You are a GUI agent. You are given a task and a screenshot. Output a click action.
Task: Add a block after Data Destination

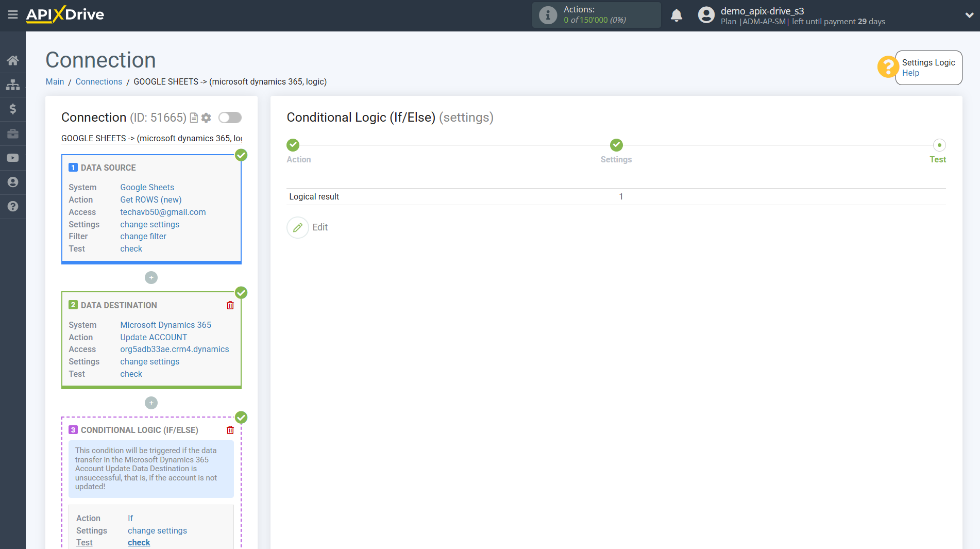[151, 403]
